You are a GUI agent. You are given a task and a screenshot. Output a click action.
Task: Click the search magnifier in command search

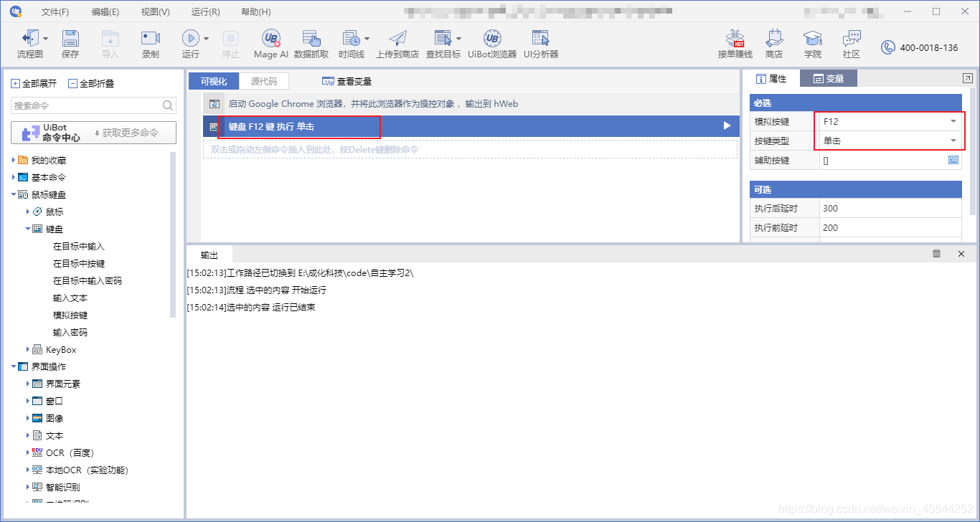point(168,105)
